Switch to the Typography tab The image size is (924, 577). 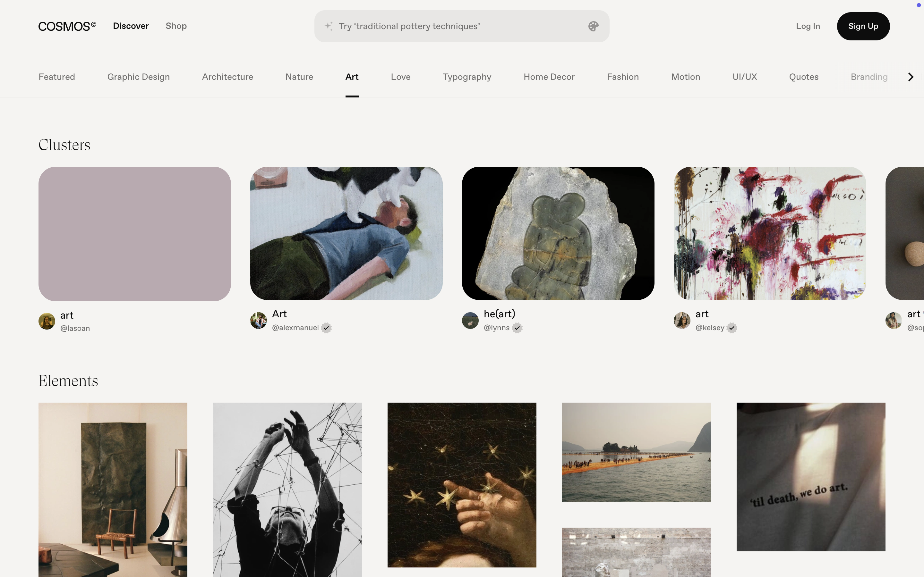466,77
